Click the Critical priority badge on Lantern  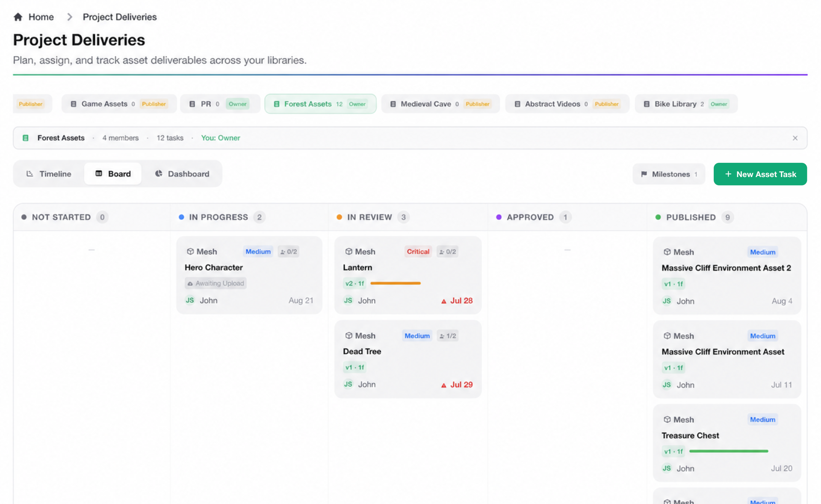(x=418, y=251)
